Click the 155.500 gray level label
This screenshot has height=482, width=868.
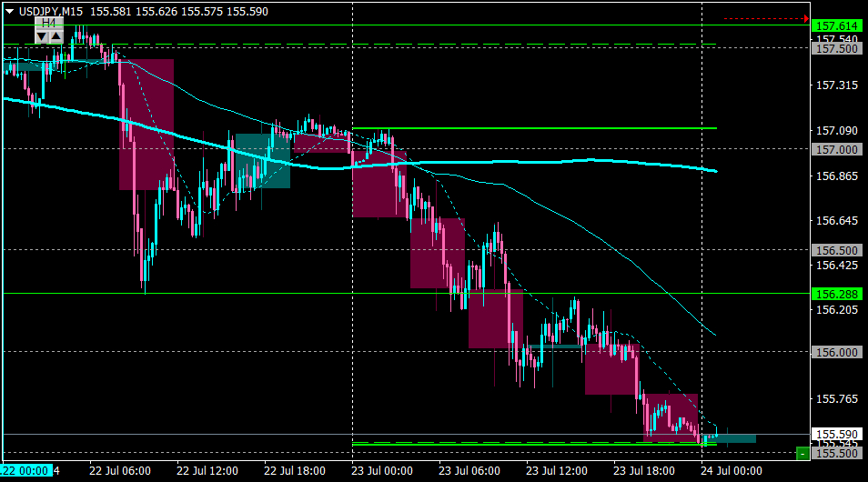(836, 454)
